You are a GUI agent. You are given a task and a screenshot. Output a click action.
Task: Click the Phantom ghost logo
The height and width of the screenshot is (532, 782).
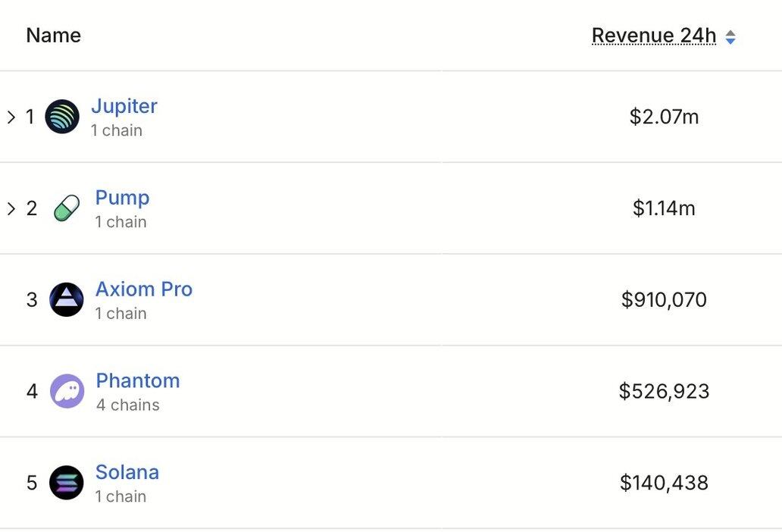click(67, 391)
